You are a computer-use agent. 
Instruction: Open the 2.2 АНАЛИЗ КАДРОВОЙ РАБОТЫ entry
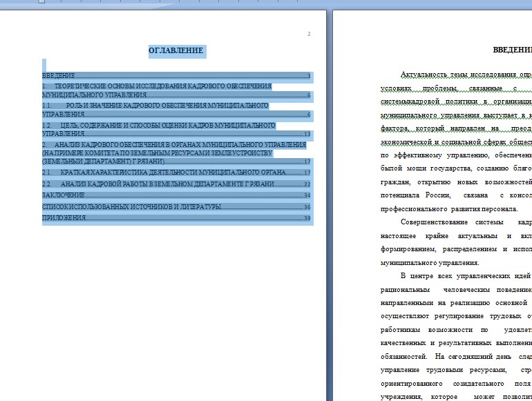176,184
